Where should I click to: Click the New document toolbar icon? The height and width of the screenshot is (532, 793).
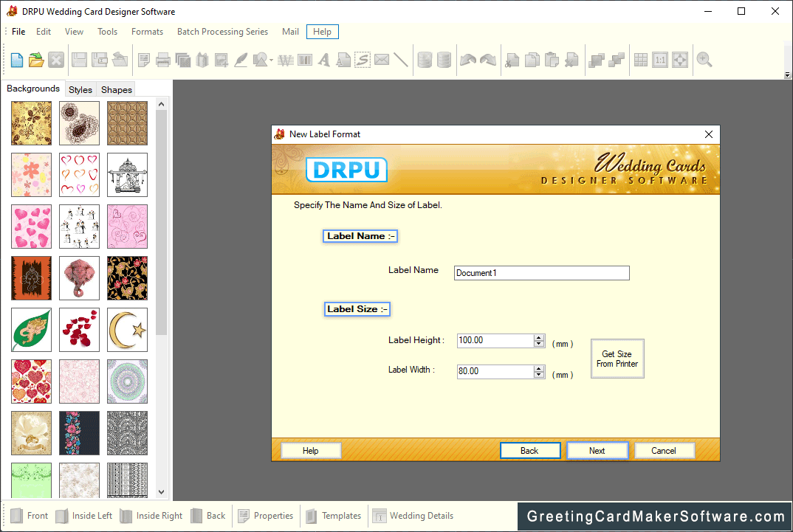17,60
